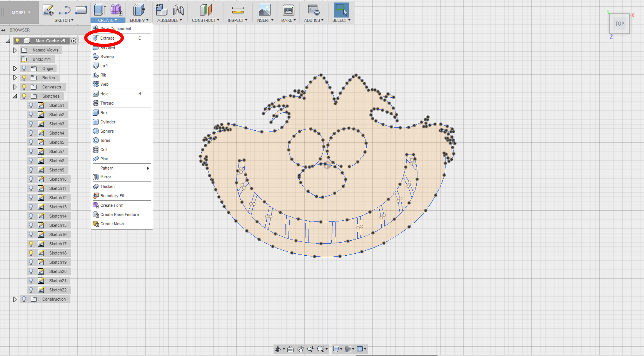Select Sketch10 in the browser tree

click(58, 179)
